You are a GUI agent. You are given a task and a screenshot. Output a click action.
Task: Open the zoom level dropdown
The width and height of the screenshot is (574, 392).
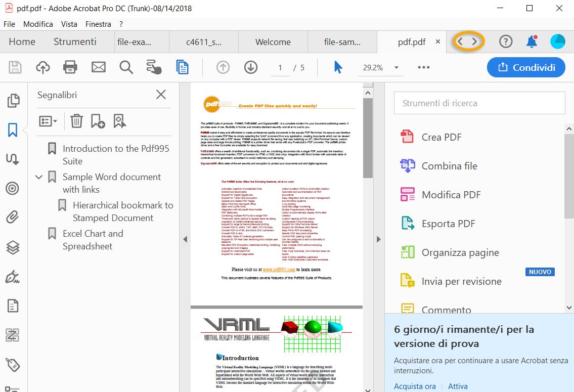tap(397, 67)
